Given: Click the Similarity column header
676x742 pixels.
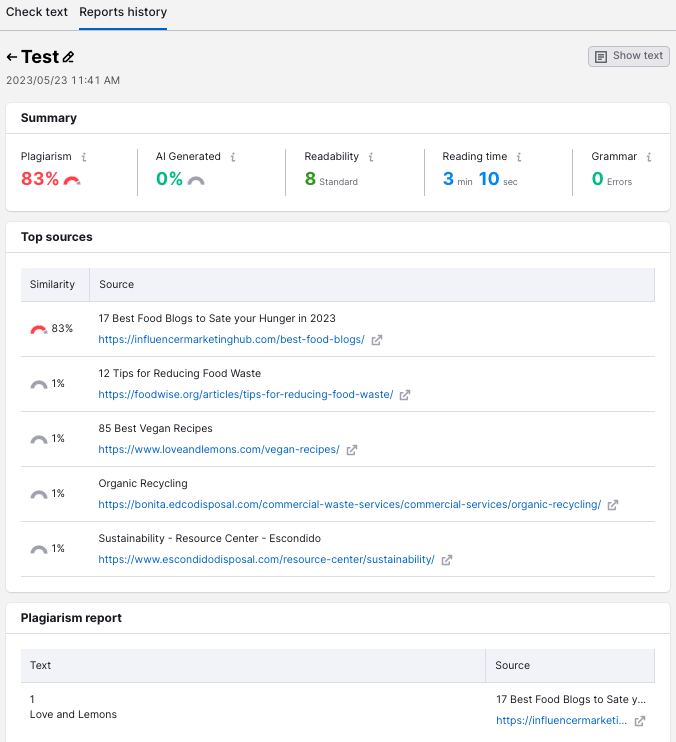Looking at the screenshot, I should (52, 284).
